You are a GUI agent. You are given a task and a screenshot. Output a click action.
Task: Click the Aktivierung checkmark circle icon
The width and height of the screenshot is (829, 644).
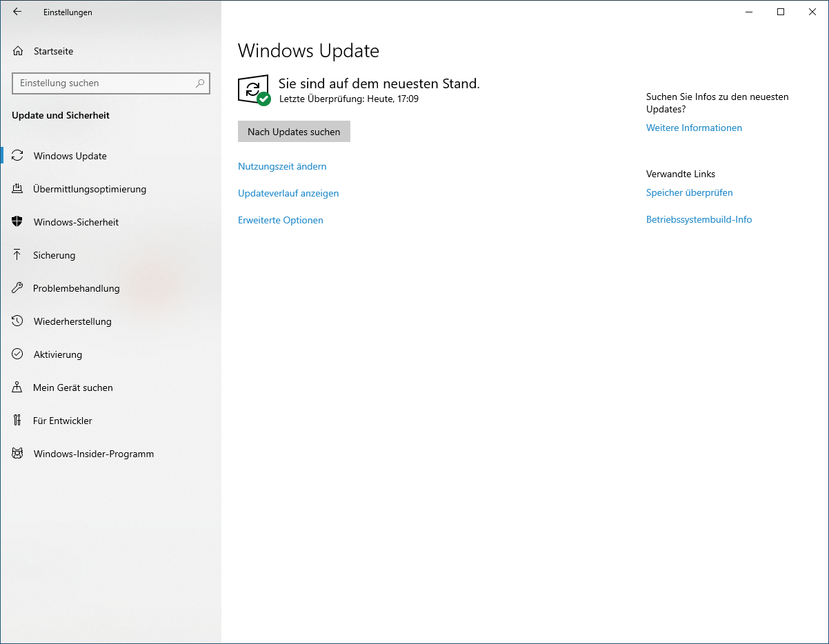click(x=18, y=354)
